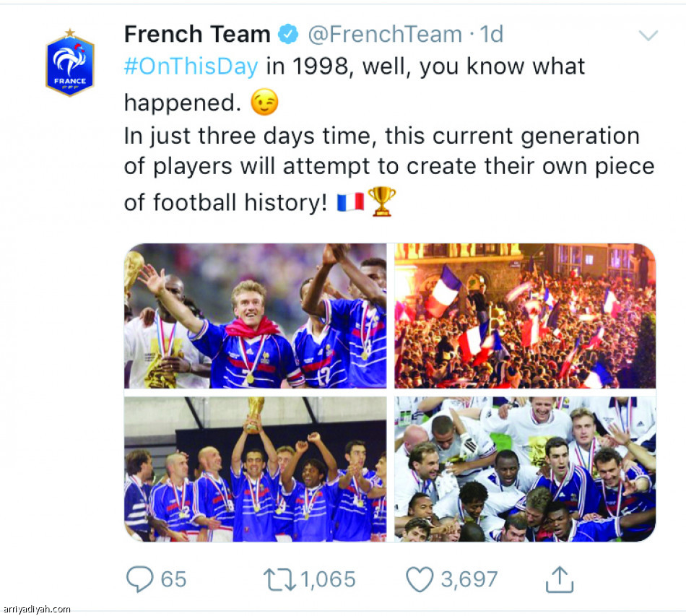Click the blue verified badge
Image resolution: width=686 pixels, height=616 pixels.
(x=289, y=34)
